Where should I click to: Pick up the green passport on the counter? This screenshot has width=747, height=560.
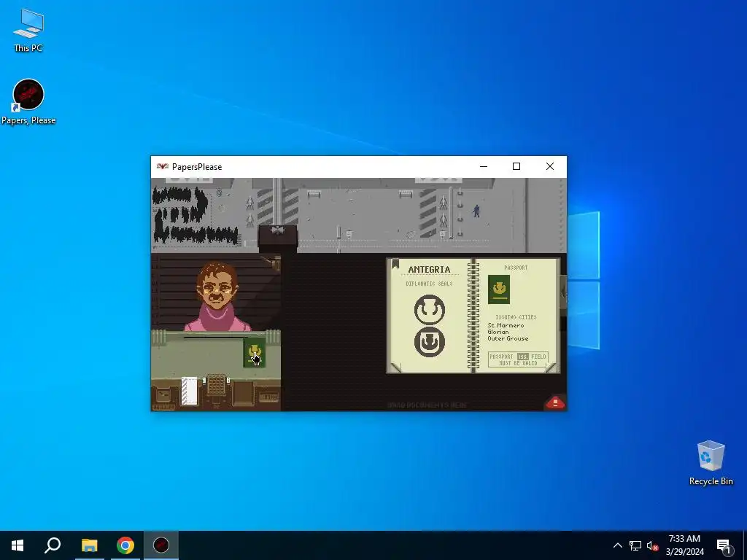254,353
